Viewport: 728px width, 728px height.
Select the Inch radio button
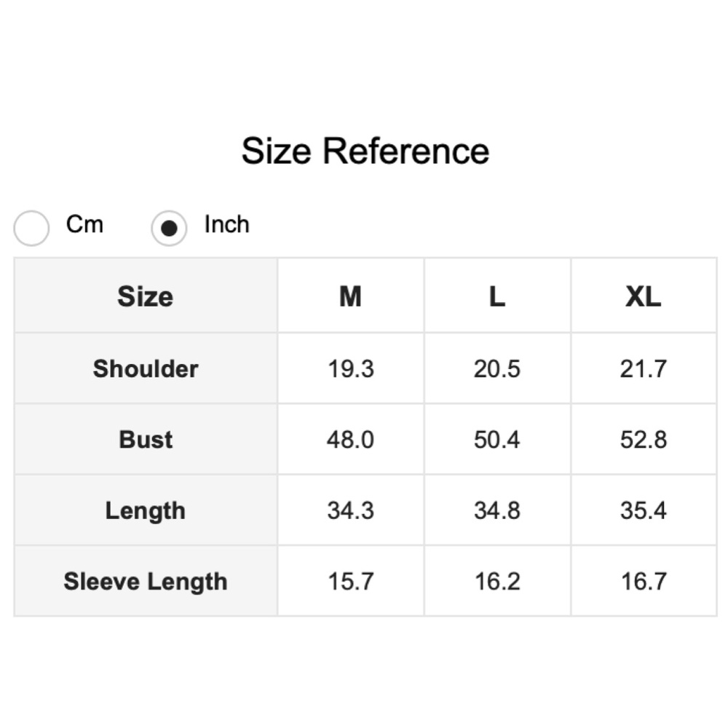pyautogui.click(x=169, y=228)
